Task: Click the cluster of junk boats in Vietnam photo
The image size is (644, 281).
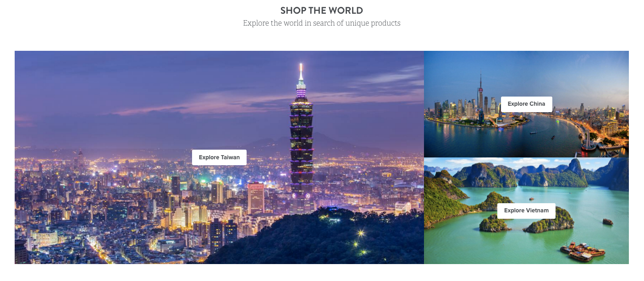Action: (x=581, y=251)
